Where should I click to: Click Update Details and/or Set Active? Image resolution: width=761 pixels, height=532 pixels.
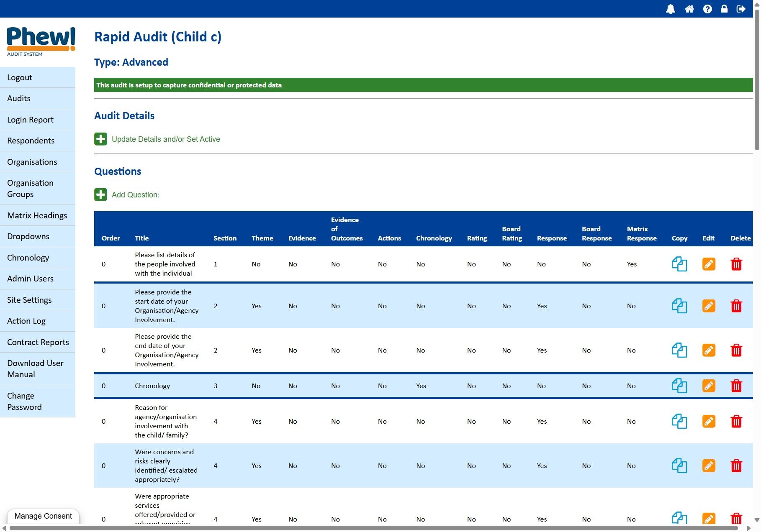click(x=165, y=139)
